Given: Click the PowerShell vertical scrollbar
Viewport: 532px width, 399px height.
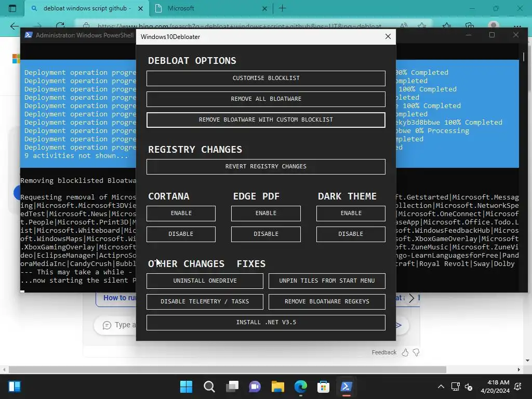Looking at the screenshot, I should [x=524, y=56].
